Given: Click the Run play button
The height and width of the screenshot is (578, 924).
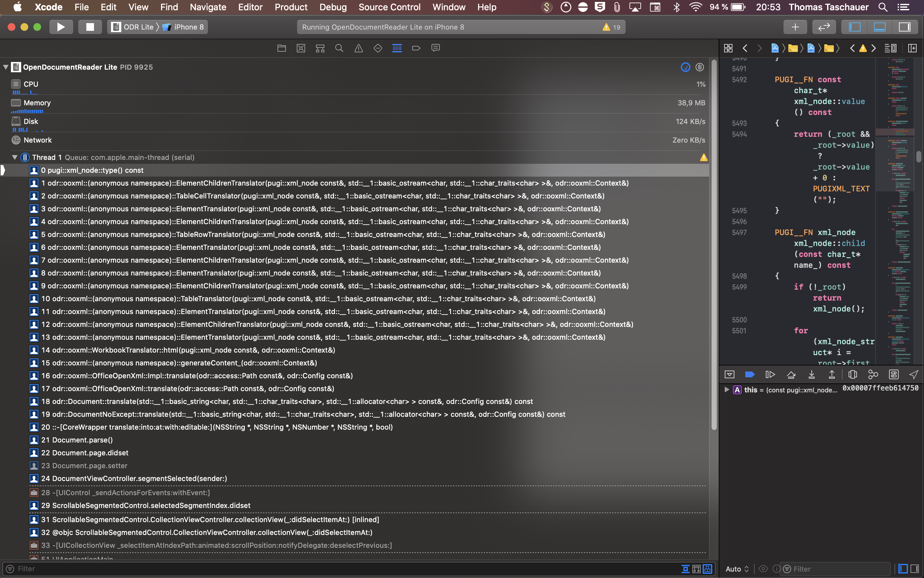Looking at the screenshot, I should point(61,27).
